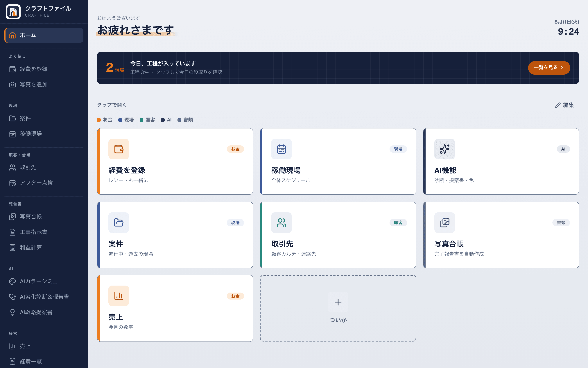Open the AI機能 card title
The image size is (588, 368).
pos(445,170)
